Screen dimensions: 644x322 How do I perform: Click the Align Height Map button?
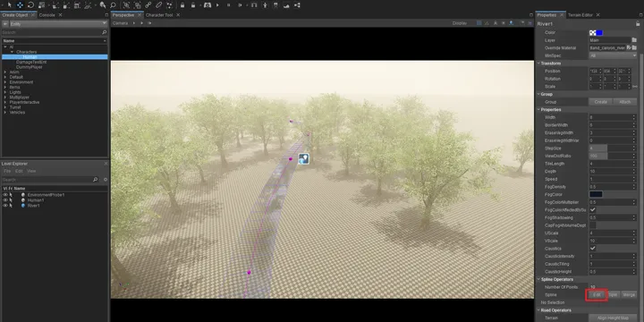(x=613, y=318)
